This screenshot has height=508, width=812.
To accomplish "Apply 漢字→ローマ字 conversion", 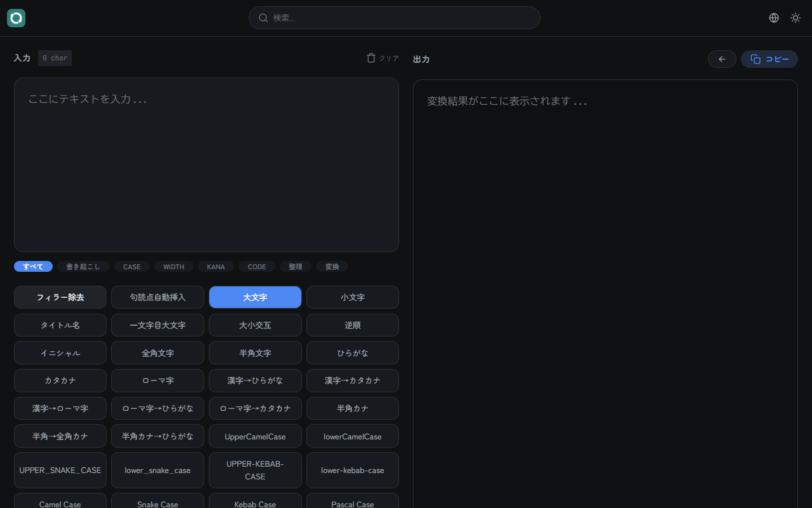I will (x=60, y=408).
